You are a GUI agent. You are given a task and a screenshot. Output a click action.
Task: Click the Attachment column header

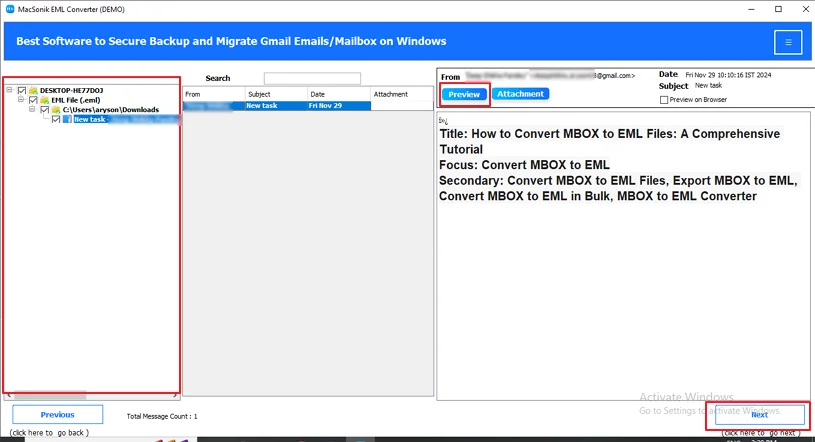click(402, 94)
